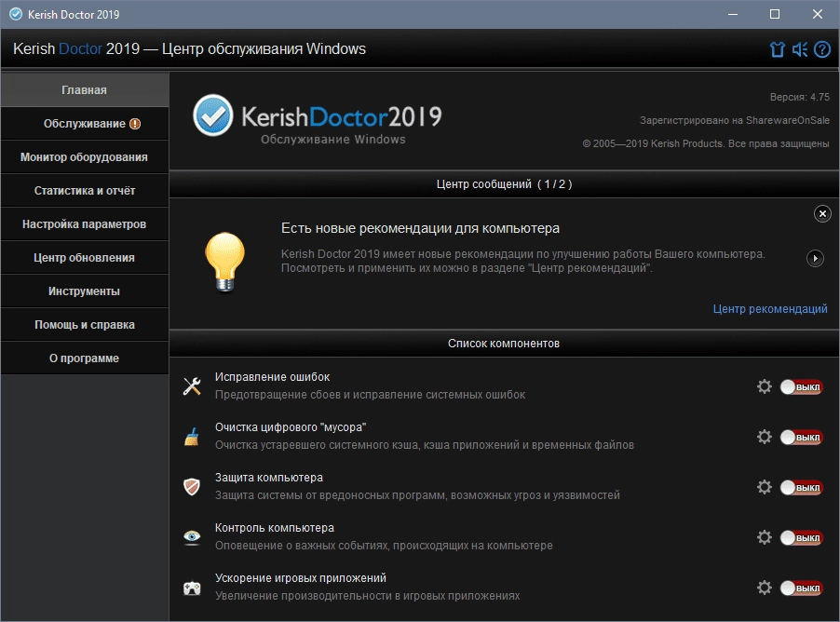840x622 pixels.
Task: Open the skin/theme shirt icon
Action: click(x=777, y=49)
